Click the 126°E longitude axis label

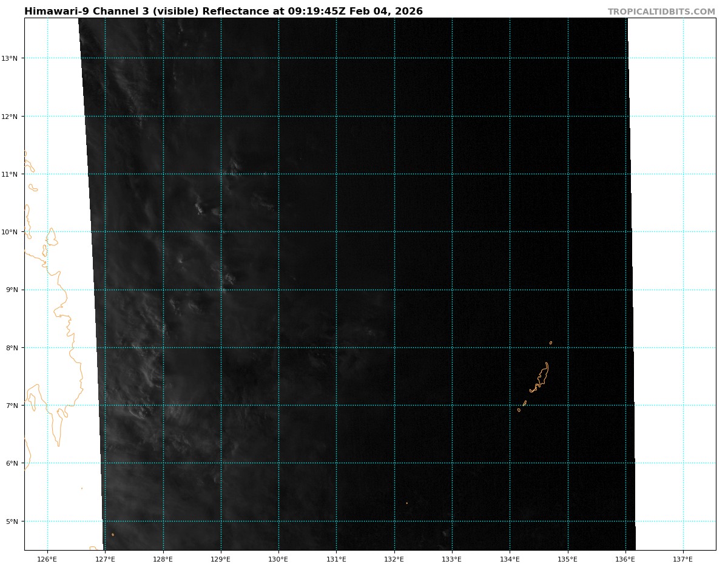tap(47, 559)
